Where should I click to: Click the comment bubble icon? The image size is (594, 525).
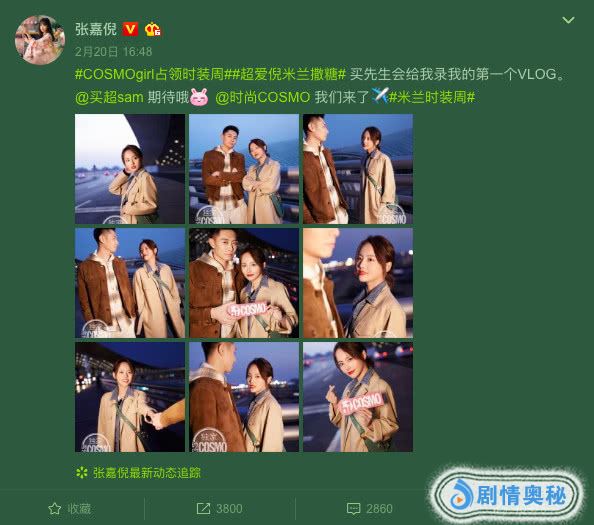(x=353, y=508)
